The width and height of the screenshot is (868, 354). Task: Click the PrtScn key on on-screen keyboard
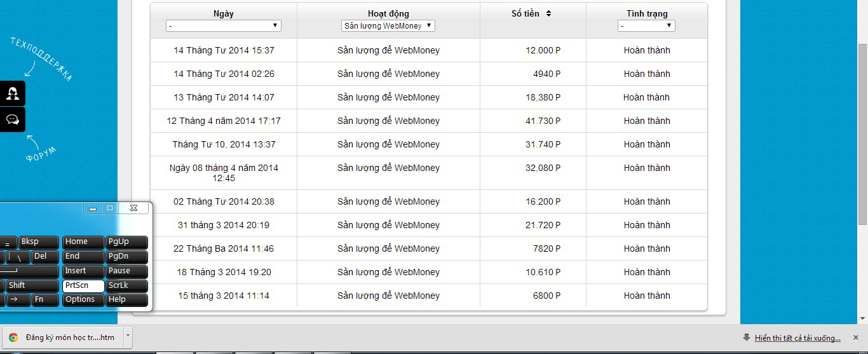point(83,286)
